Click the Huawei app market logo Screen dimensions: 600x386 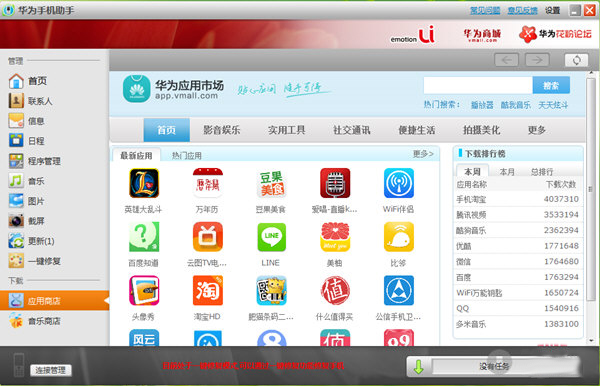136,89
